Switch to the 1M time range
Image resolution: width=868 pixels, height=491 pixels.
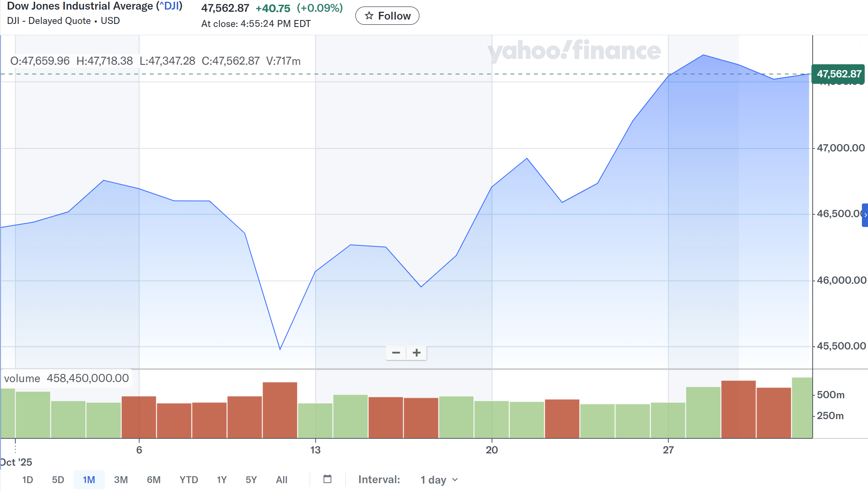[x=89, y=480]
